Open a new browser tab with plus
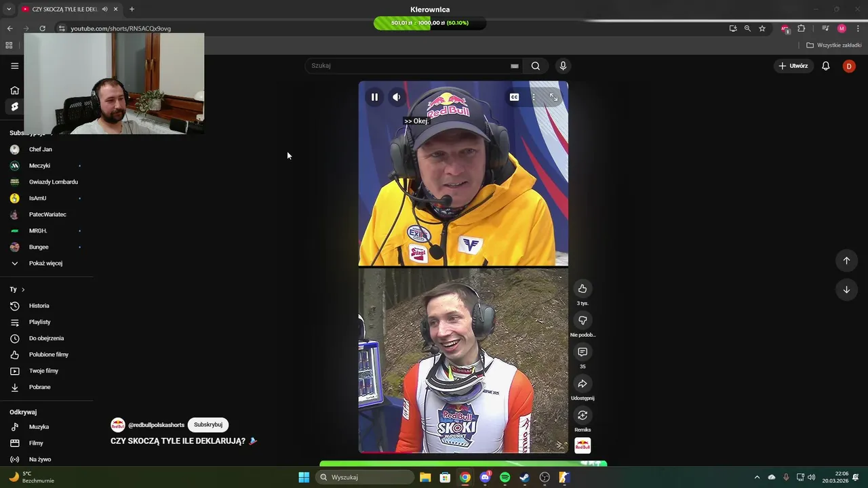This screenshot has height=488, width=868. tap(132, 9)
